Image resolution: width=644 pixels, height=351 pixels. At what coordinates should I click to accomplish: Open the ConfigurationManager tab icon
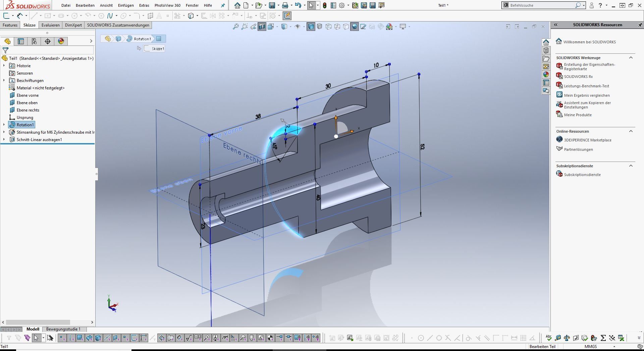(34, 41)
